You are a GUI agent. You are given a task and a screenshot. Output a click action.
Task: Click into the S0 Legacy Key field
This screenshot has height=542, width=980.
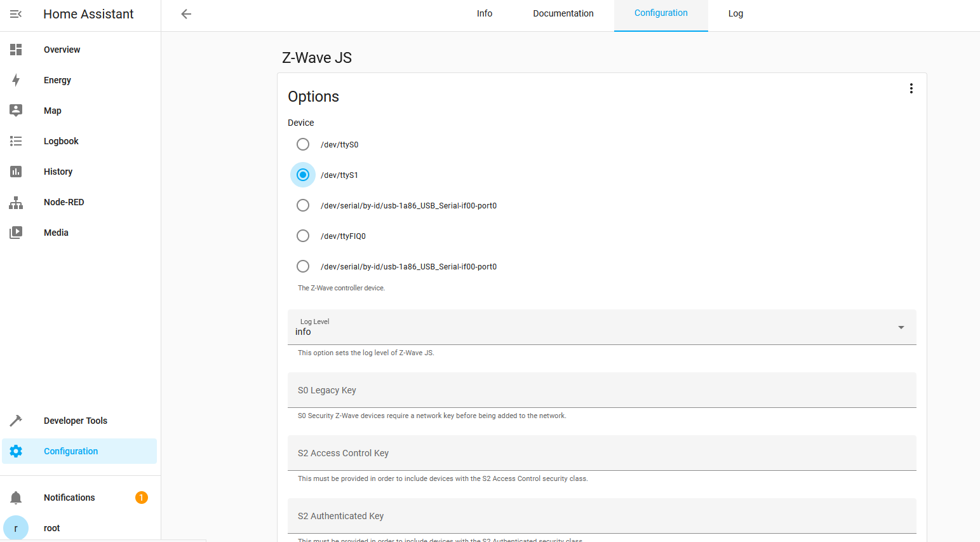(602, 390)
